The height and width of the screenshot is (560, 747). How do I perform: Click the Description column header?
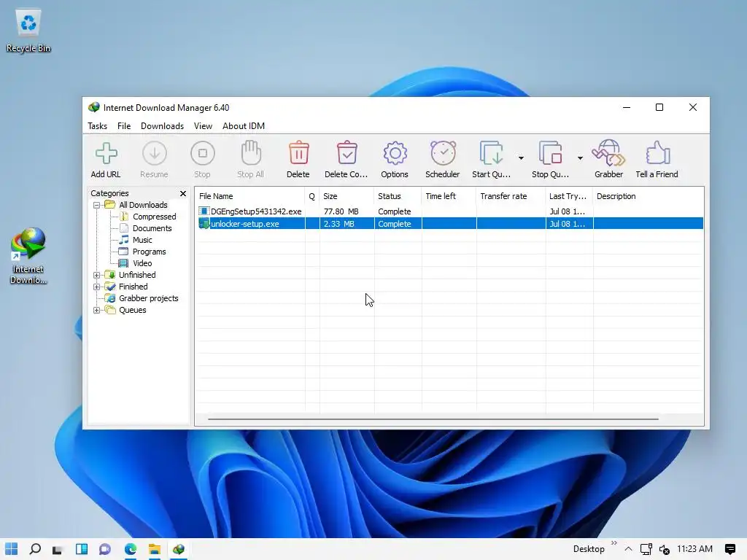(x=648, y=196)
